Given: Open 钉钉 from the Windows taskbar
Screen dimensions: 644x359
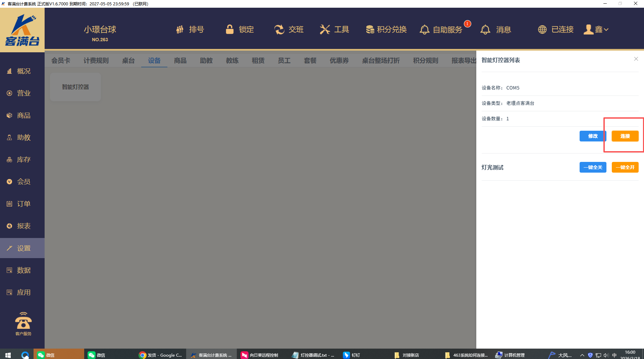Looking at the screenshot, I should [x=352, y=355].
